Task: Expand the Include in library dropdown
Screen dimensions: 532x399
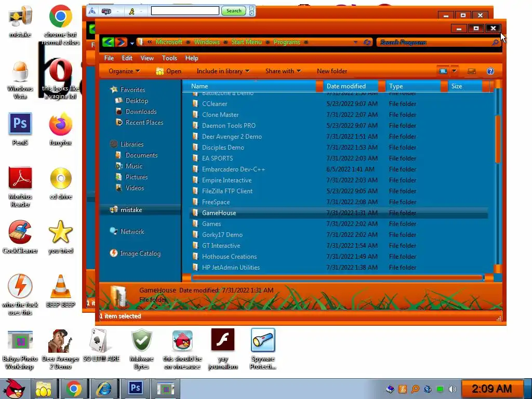Action: (x=223, y=71)
